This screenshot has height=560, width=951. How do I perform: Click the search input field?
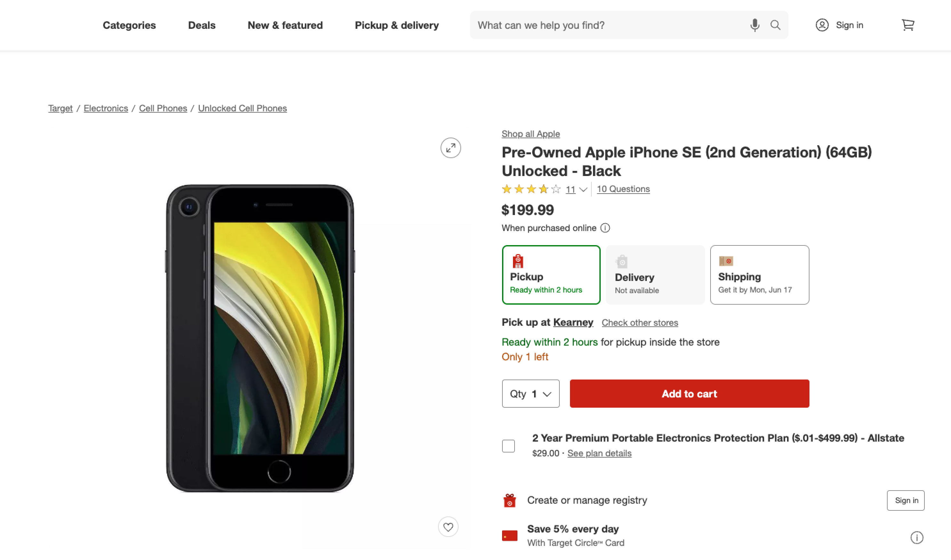pyautogui.click(x=608, y=25)
